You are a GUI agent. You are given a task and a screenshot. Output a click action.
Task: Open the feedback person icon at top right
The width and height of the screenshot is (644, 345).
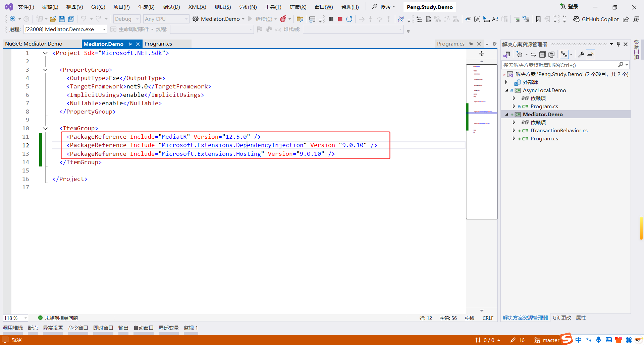(636, 19)
